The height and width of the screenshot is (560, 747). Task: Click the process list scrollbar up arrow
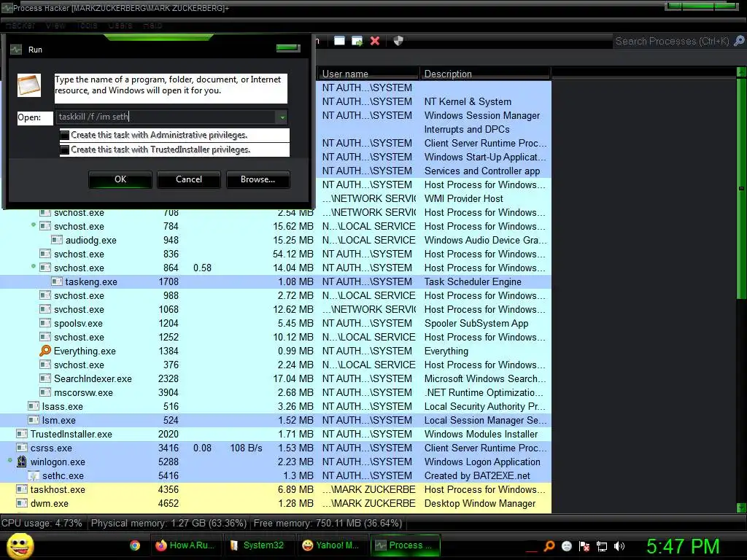[x=741, y=72]
